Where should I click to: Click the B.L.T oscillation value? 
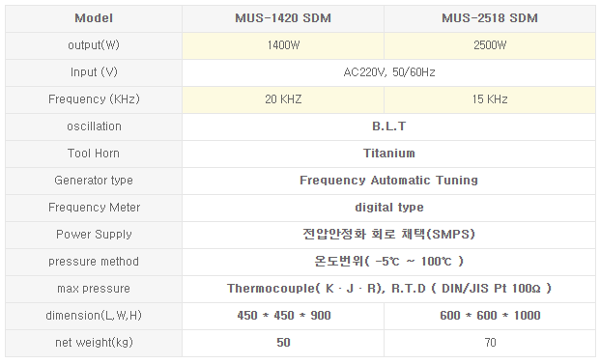point(388,126)
